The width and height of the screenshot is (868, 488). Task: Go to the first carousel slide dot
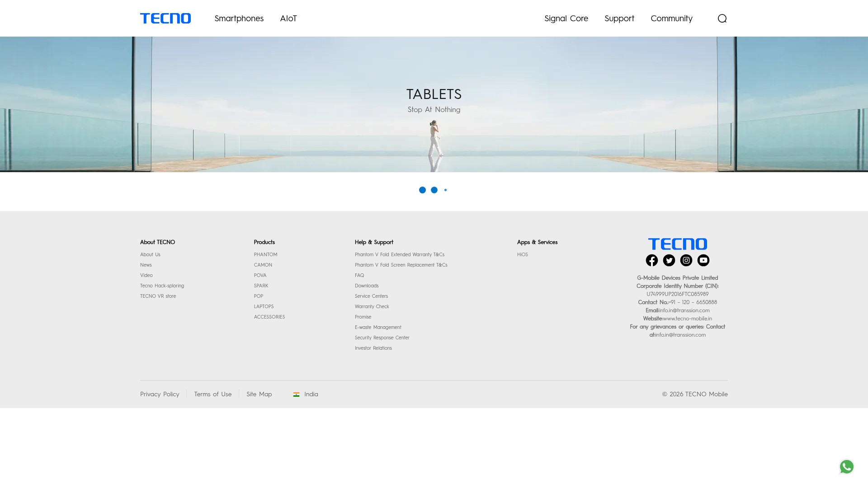422,190
